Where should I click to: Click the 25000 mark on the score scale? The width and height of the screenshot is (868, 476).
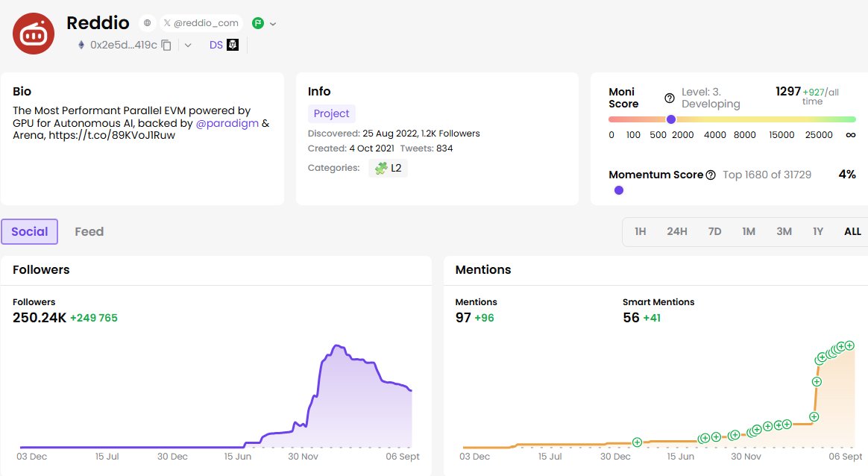pyautogui.click(x=819, y=135)
